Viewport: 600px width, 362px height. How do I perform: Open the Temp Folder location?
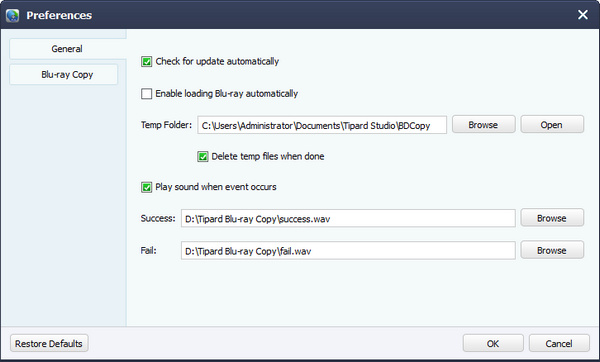552,125
